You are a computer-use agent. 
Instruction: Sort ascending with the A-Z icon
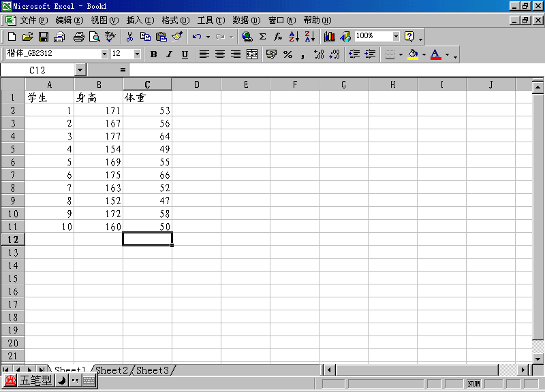[x=294, y=37]
